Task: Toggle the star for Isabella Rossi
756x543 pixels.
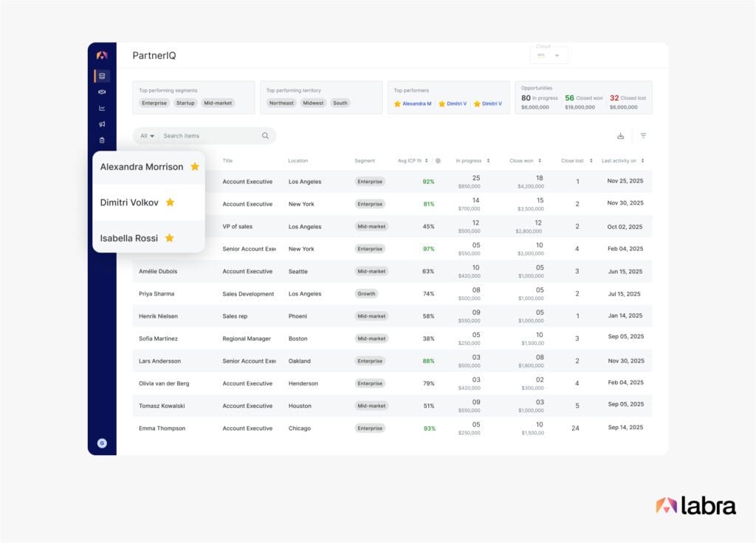Action: pyautogui.click(x=169, y=238)
